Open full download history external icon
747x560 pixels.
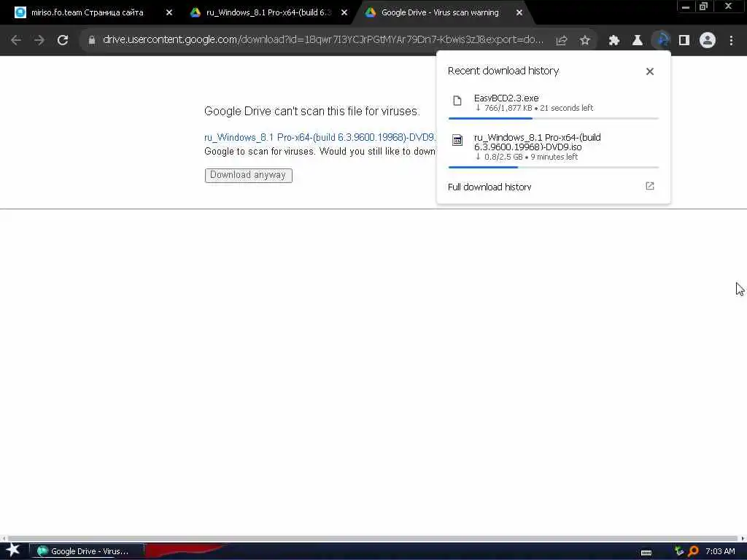[650, 186]
